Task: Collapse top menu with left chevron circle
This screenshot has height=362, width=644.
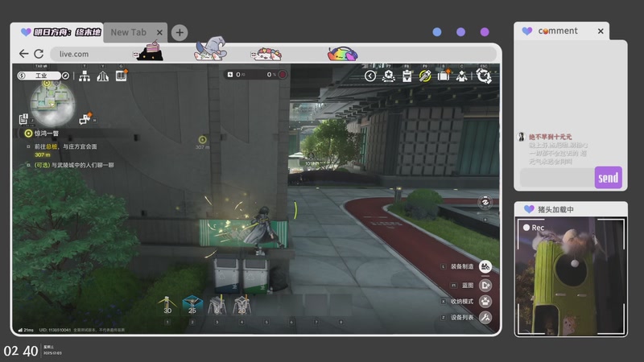Action: (370, 76)
